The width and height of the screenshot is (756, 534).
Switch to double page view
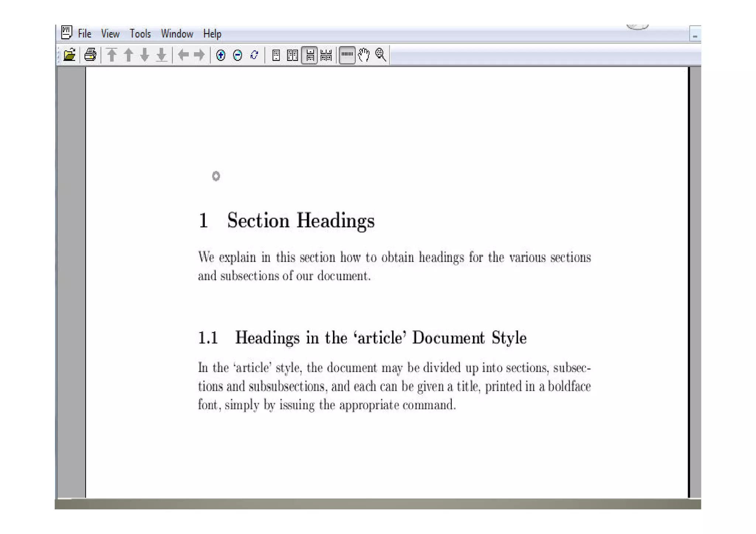[x=292, y=55]
